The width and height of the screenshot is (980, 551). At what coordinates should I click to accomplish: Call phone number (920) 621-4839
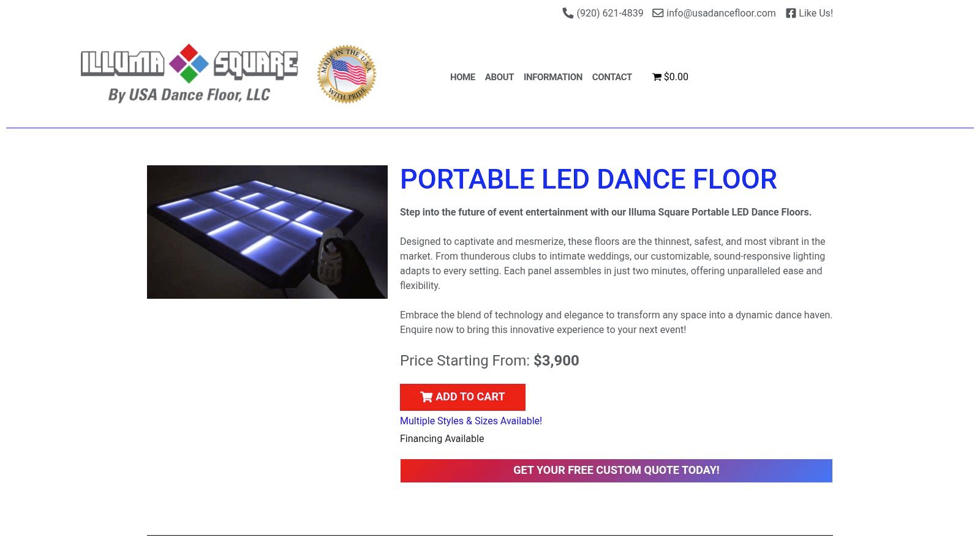tap(609, 13)
